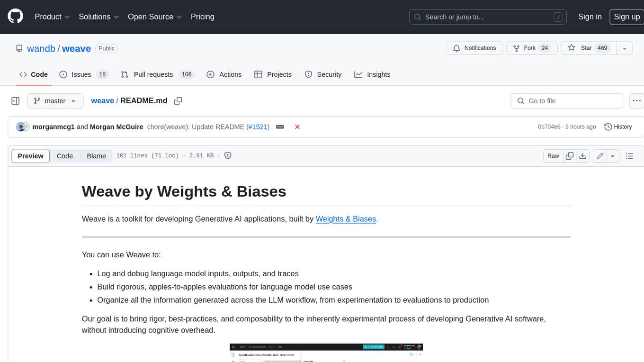Click the Morgan McGuire author name
Viewport: 644px width, 362px height.
coord(116,127)
